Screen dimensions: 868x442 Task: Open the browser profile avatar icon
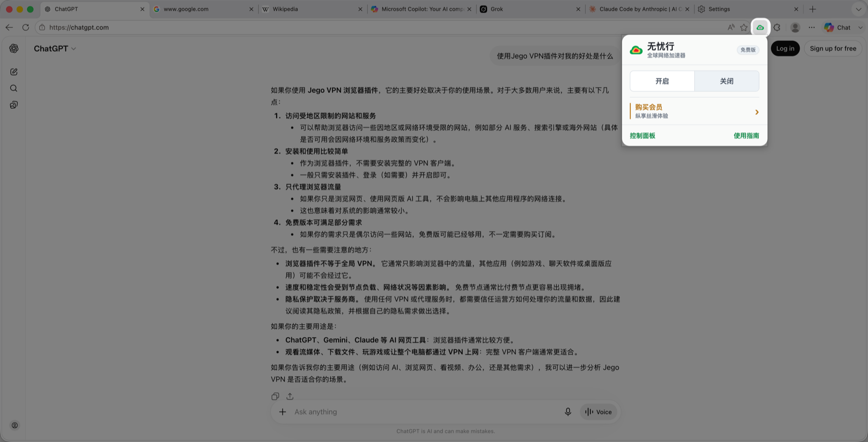pyautogui.click(x=795, y=27)
